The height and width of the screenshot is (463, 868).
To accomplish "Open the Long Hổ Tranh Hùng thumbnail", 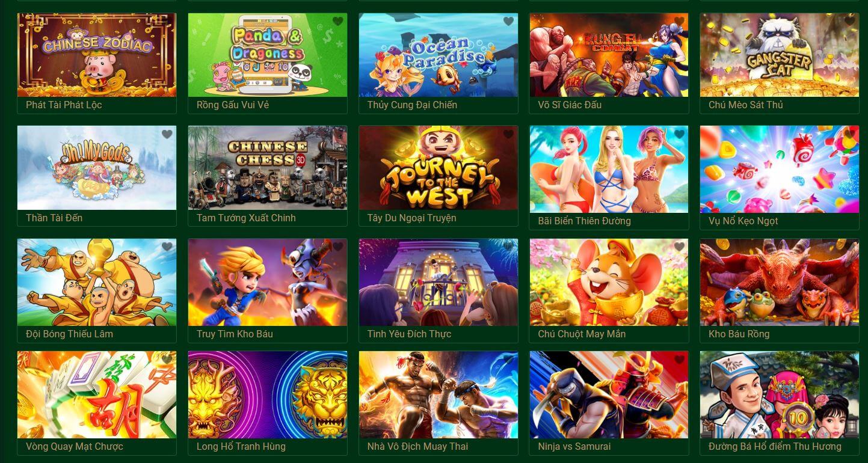I will click(x=268, y=394).
